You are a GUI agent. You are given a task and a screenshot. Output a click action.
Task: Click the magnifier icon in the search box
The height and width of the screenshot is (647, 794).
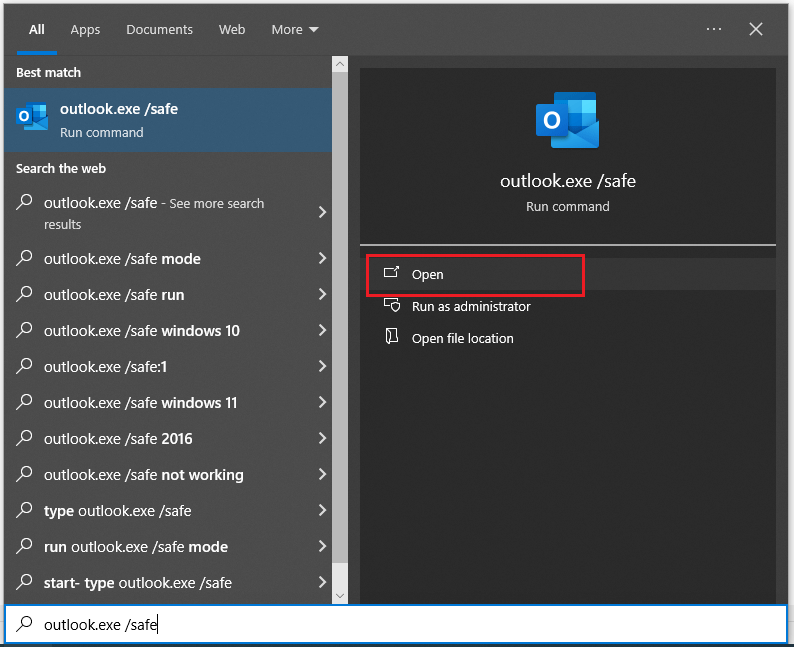tap(25, 625)
